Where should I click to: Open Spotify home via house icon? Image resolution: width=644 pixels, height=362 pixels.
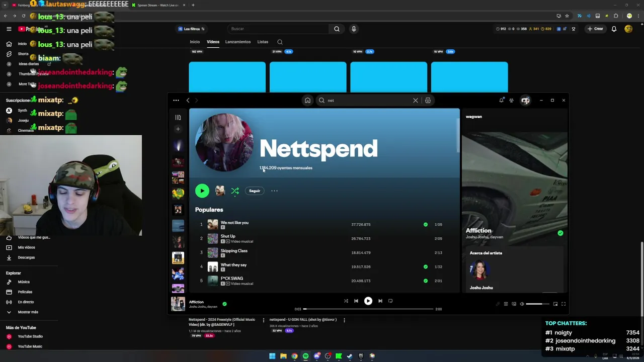[307, 100]
